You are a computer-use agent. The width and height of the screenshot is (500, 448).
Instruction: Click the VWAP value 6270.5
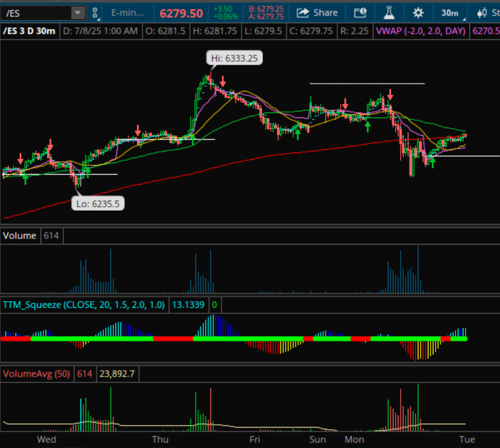[486, 31]
